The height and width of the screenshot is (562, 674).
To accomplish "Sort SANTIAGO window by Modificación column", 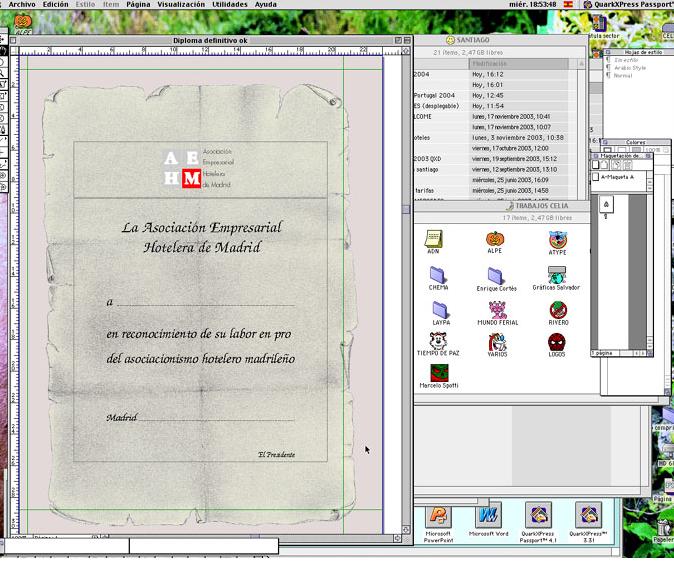I will (518, 64).
